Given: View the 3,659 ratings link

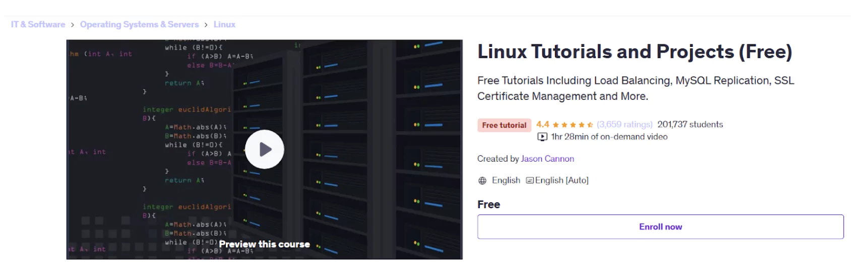Looking at the screenshot, I should tap(625, 124).
